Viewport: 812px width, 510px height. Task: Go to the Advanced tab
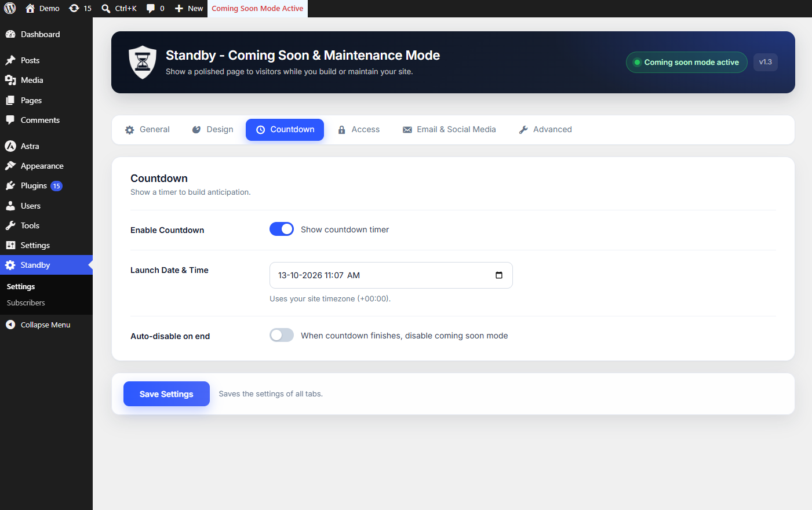coord(545,130)
